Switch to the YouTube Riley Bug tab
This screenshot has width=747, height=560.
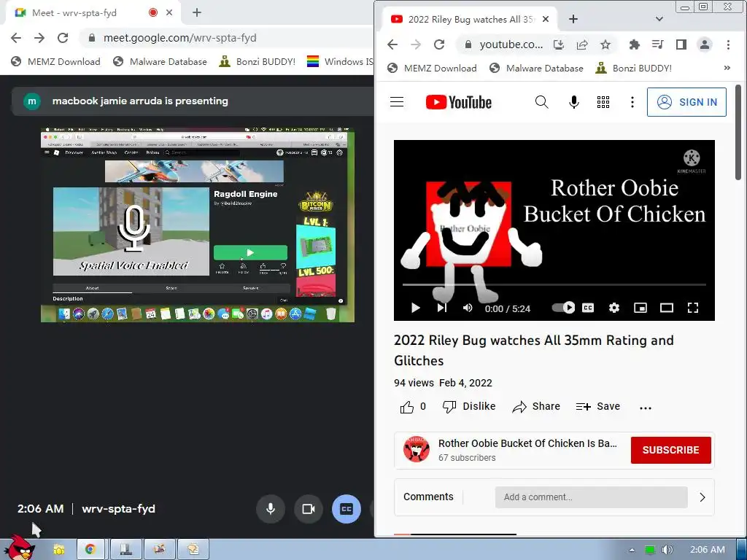pyautogui.click(x=471, y=19)
